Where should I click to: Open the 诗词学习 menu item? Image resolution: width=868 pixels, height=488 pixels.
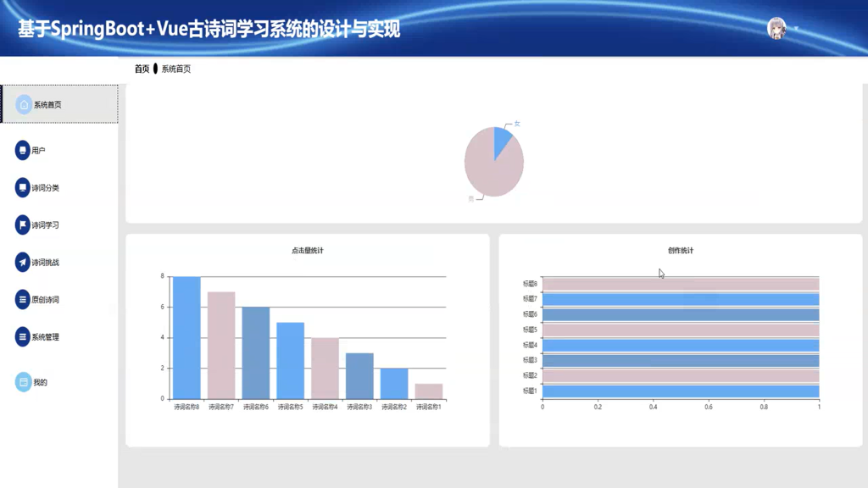[x=45, y=225]
